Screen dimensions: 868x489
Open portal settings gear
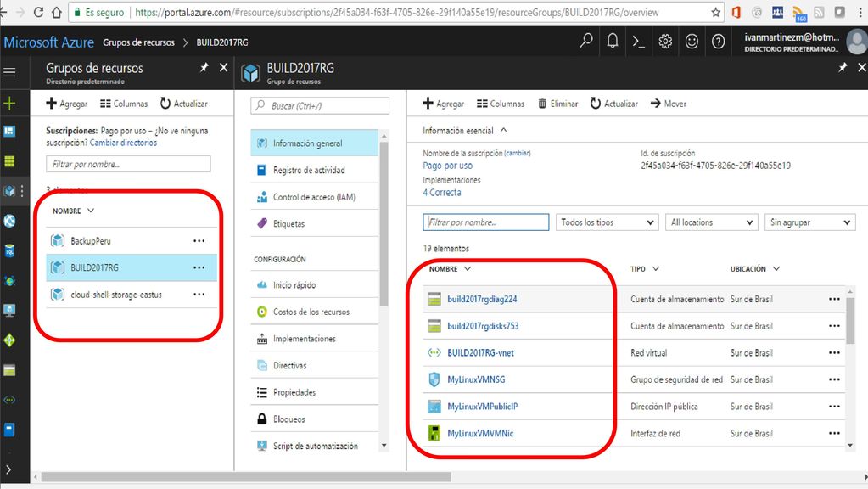point(665,42)
